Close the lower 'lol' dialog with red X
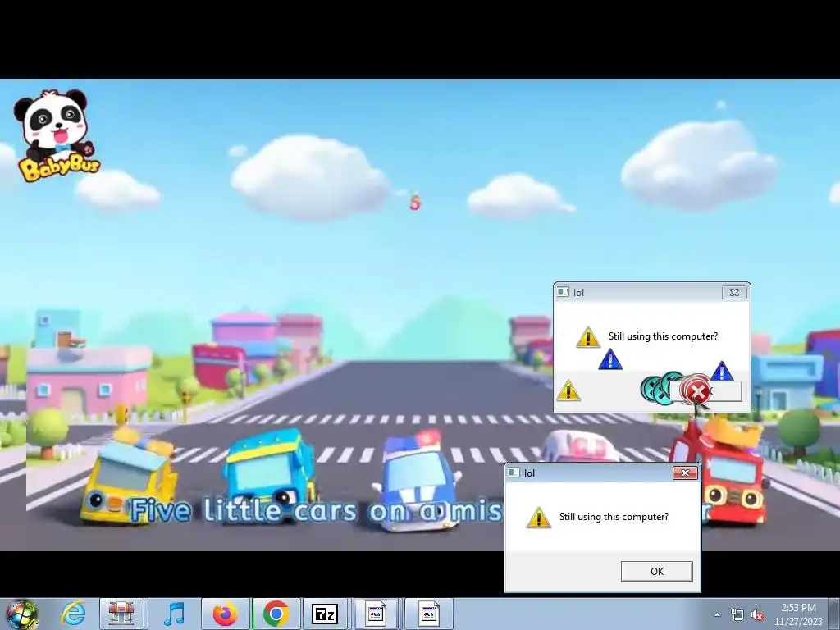840x630 pixels. [685, 472]
